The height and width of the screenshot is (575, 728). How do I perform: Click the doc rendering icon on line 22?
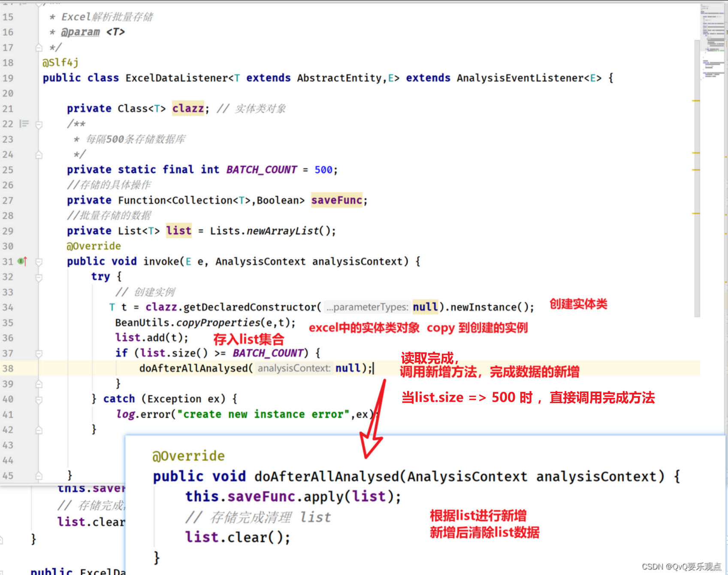24,124
